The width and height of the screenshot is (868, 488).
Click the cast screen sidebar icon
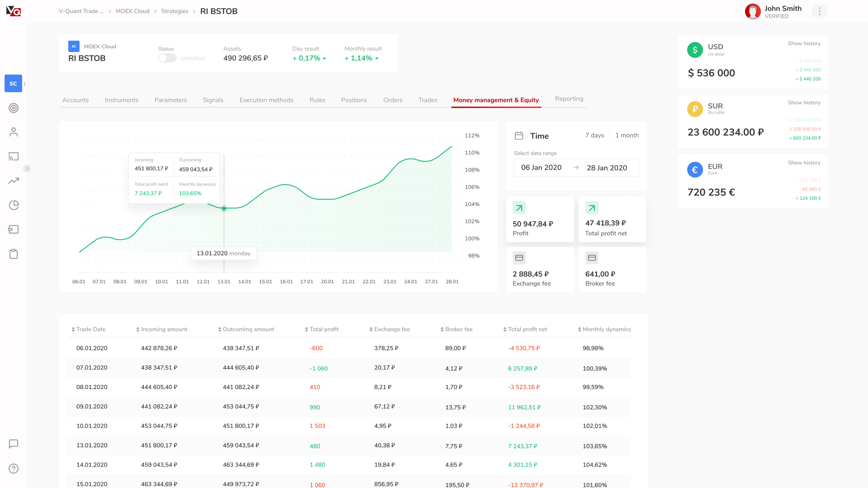(14, 157)
